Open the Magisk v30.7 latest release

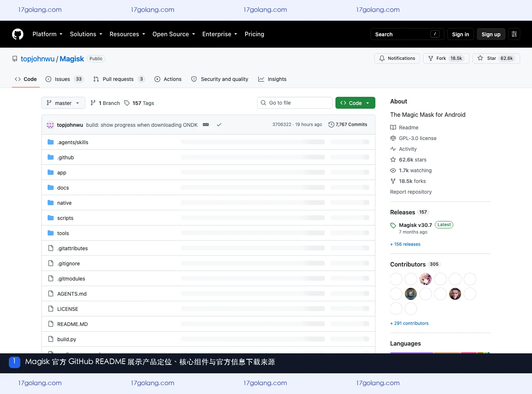pos(415,225)
